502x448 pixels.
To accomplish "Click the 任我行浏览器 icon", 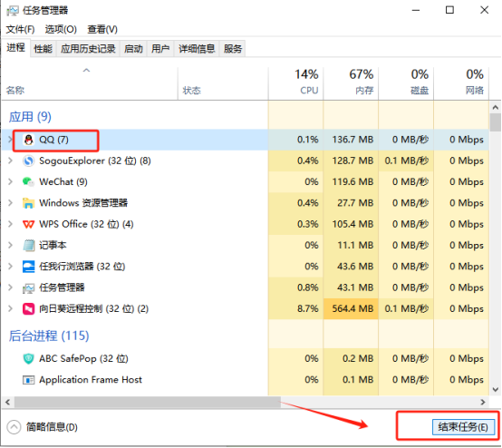I will [28, 267].
